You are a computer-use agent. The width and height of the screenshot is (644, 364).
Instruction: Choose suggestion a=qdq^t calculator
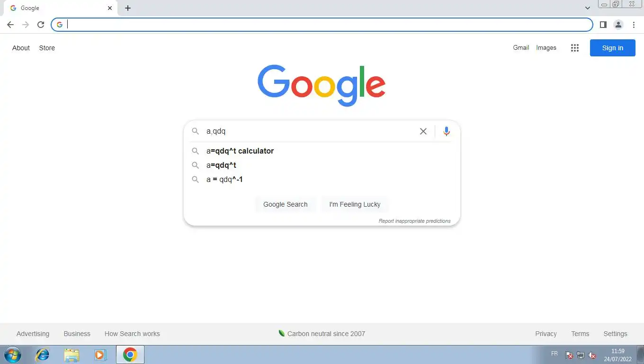(x=322, y=151)
